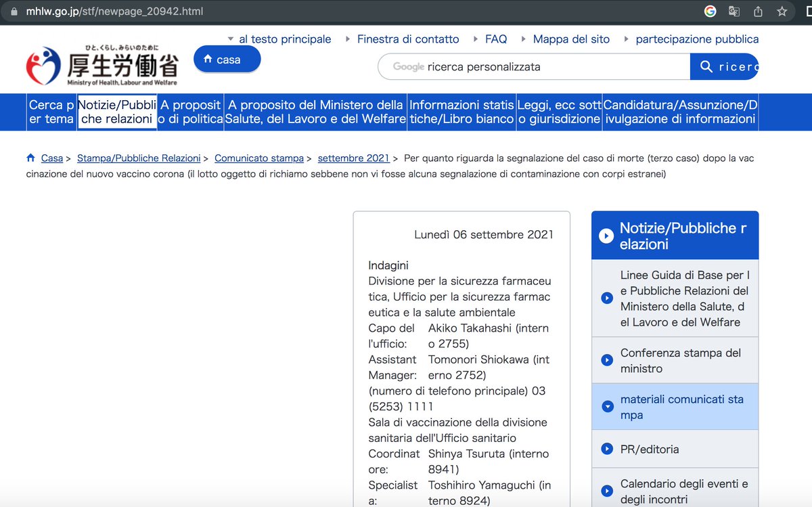Open the 'A proposito di politica' menu
812x507 pixels.
(190, 112)
